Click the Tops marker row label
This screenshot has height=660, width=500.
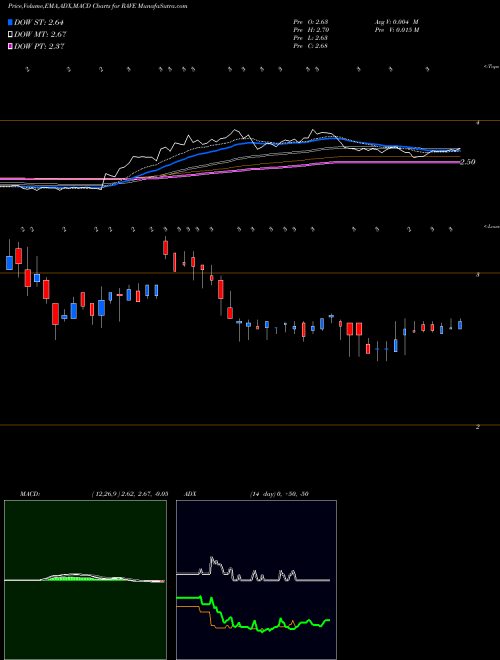(492, 67)
